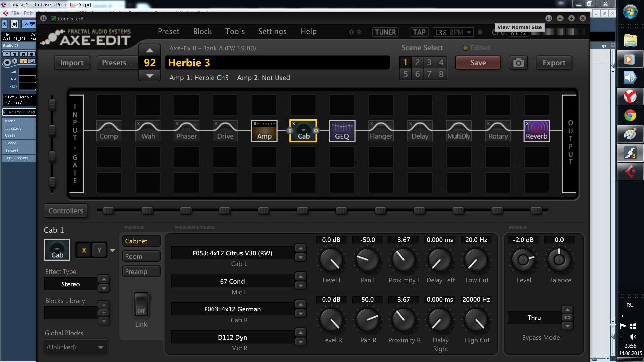Open the Reverb block in the grid
The height and width of the screenshot is (362, 644).
click(537, 131)
